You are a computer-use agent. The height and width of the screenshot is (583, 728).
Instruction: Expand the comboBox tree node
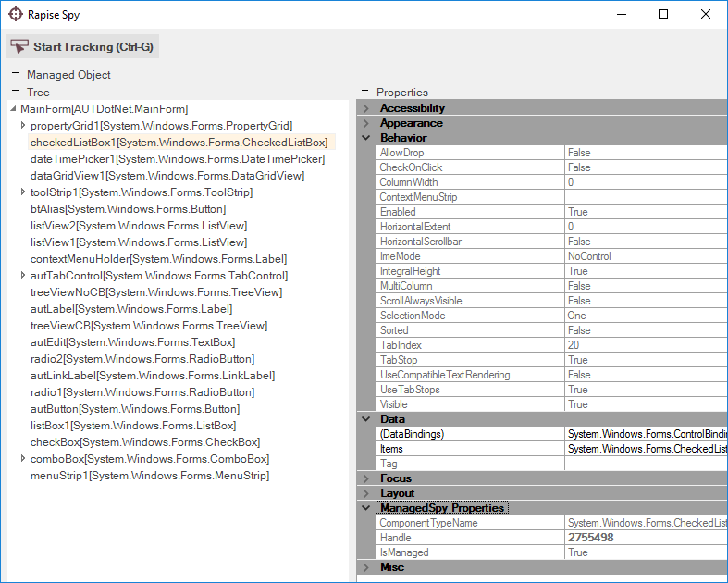[23, 458]
